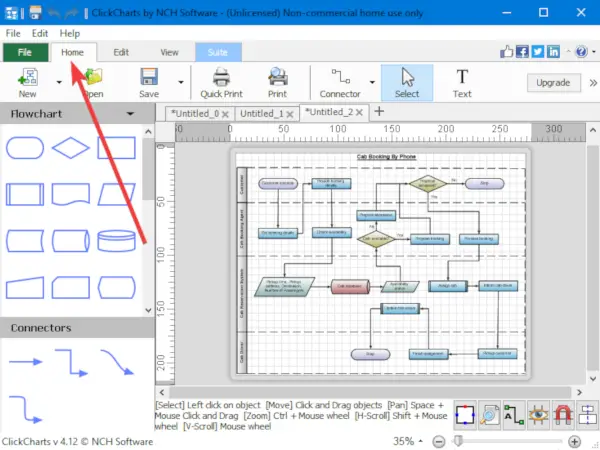
Task: Click the Quick Print printer icon
Action: click(221, 78)
